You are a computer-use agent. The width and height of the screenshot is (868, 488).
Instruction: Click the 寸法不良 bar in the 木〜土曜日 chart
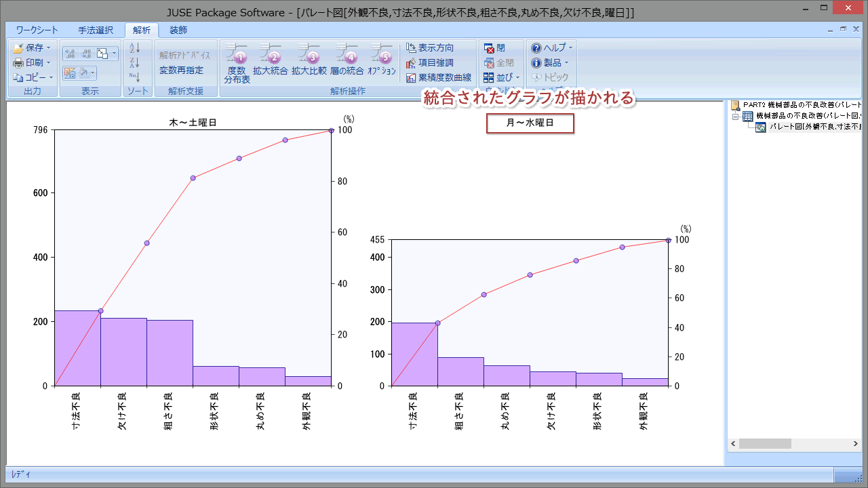pos(77,348)
